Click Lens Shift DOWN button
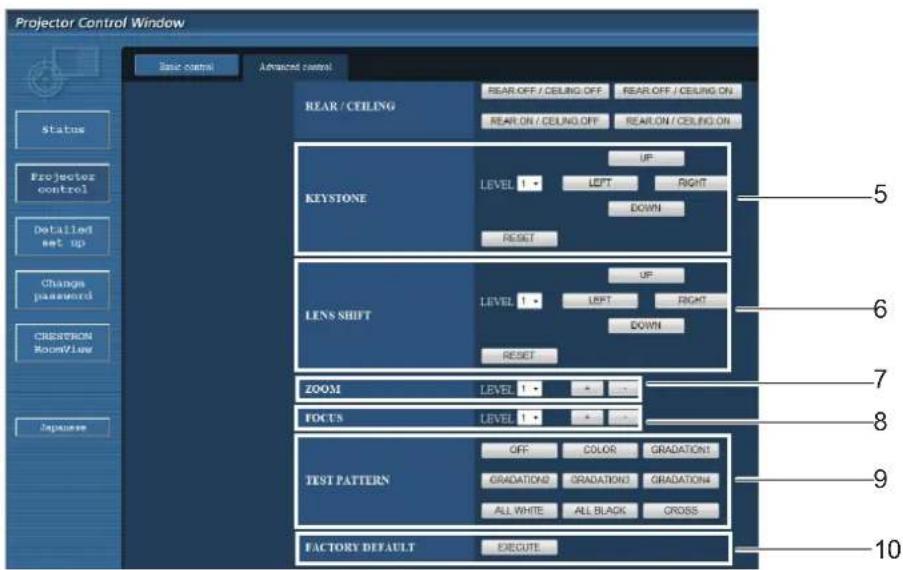The image size is (903, 570). pyautogui.click(x=646, y=325)
